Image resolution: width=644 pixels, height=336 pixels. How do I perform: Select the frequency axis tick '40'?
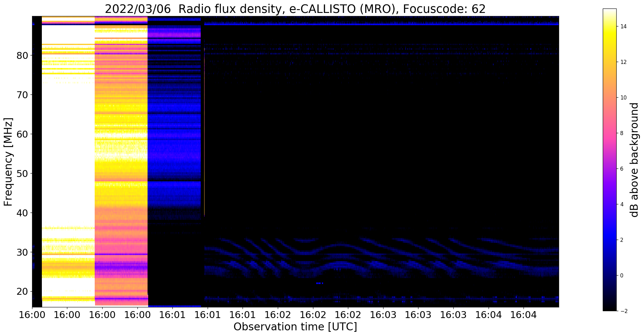[23, 213]
